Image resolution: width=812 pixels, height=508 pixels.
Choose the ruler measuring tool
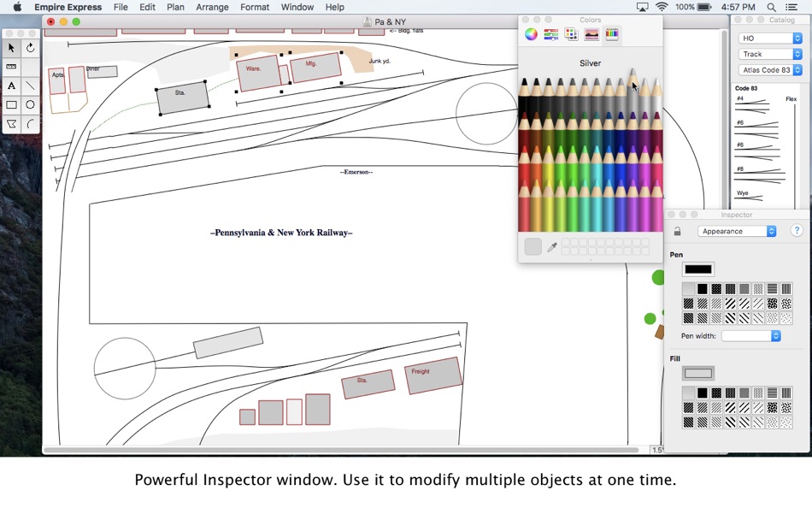[x=11, y=67]
